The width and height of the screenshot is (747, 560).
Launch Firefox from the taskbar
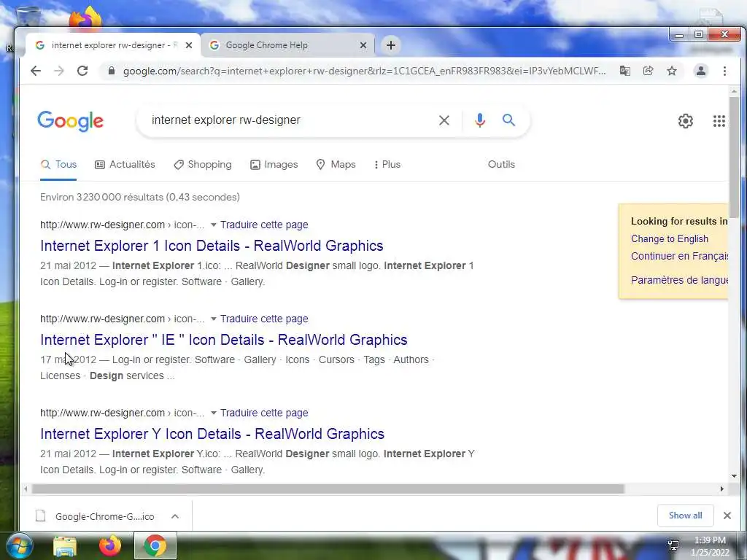point(109,545)
